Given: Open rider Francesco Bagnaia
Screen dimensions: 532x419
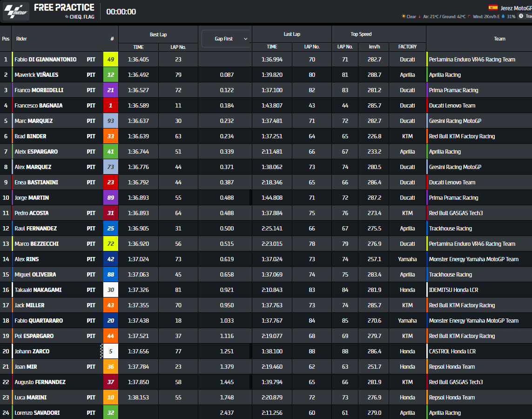Looking at the screenshot, I should point(39,106).
